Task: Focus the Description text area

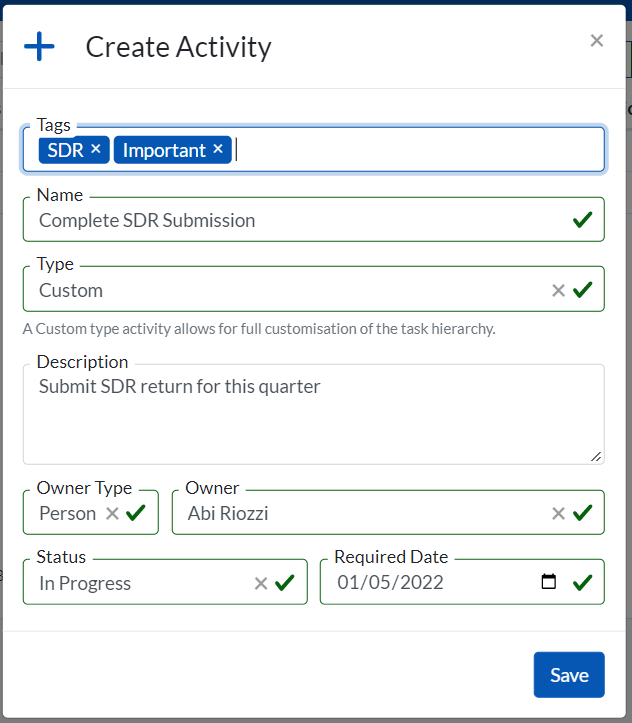Action: click(300, 420)
